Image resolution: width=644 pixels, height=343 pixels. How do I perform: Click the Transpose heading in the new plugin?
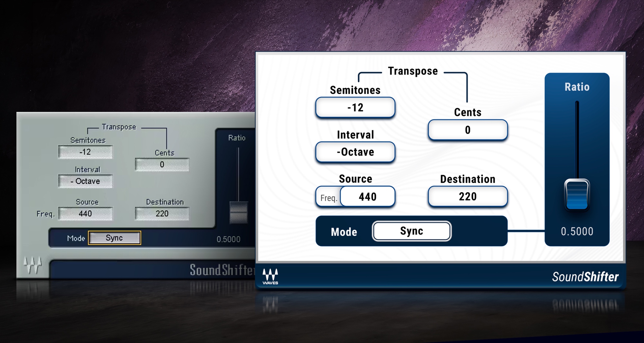click(413, 71)
